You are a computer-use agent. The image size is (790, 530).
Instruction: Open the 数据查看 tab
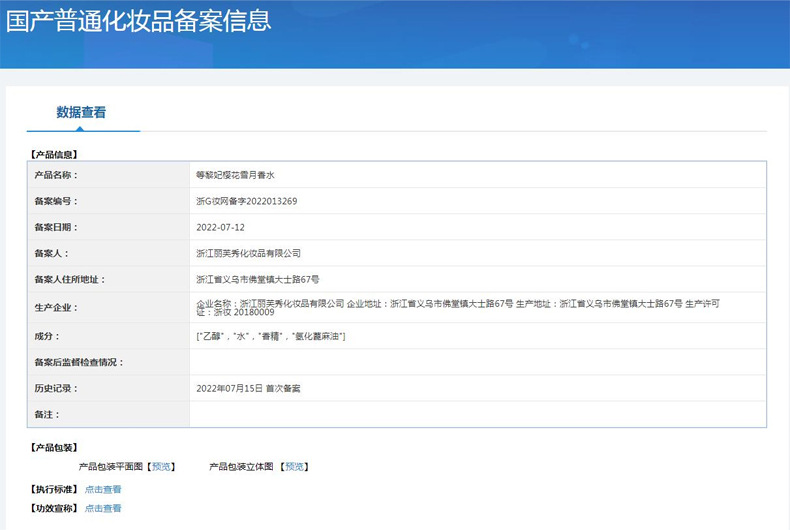81,112
